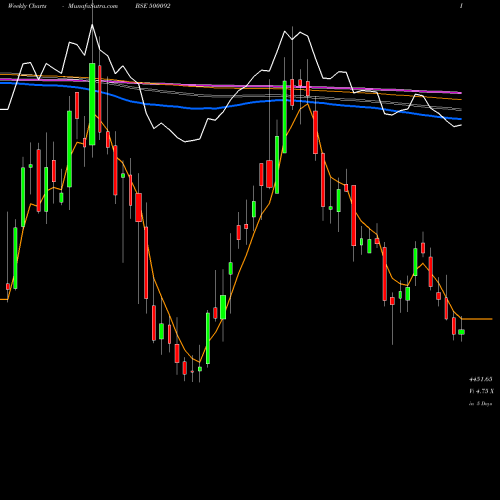Viewport: 500px width, 500px height.
Task: Click the "Weekly Charts" title text
Action: pyautogui.click(x=27, y=6)
